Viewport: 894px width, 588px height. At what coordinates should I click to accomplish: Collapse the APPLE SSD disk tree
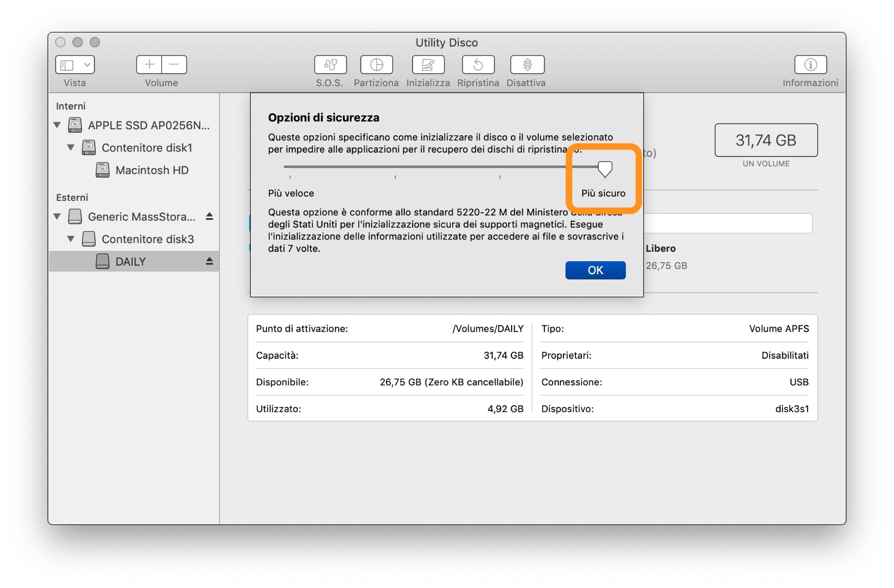[57, 125]
